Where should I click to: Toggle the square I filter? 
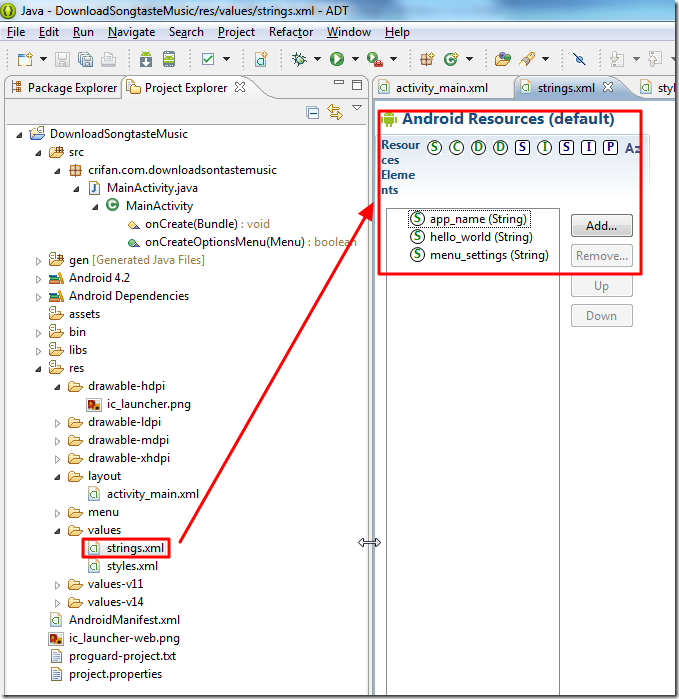click(x=588, y=147)
